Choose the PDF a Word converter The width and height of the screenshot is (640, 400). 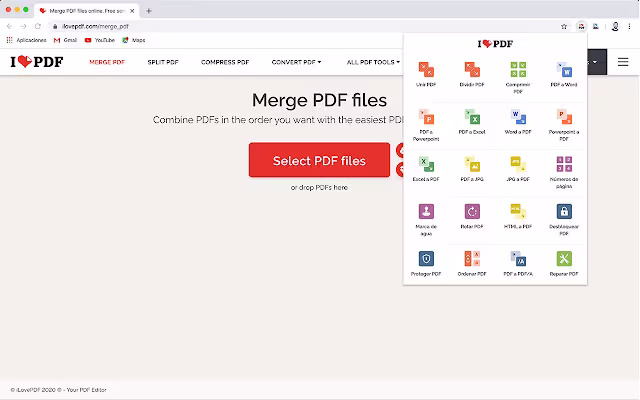coord(564,74)
